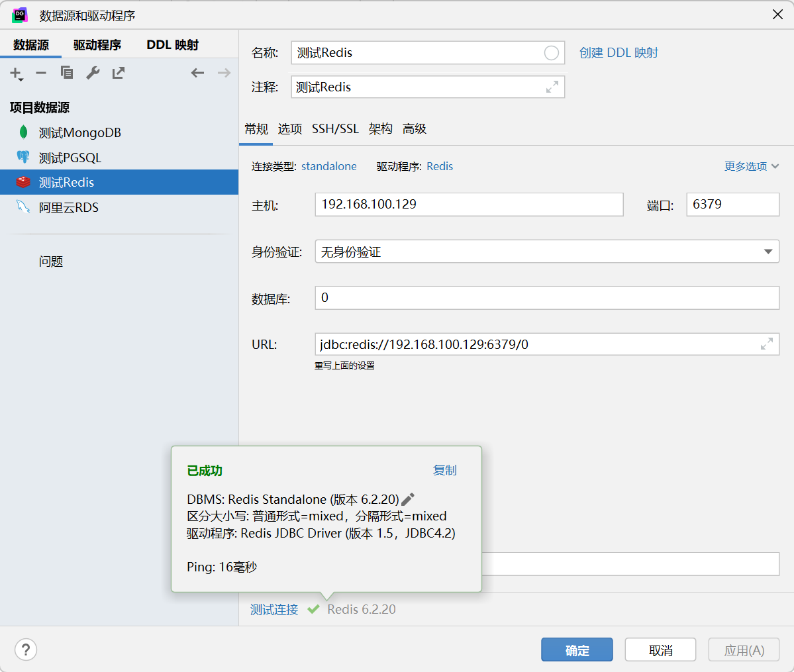Click the 注释 input field
The image size is (794, 672).
point(428,87)
